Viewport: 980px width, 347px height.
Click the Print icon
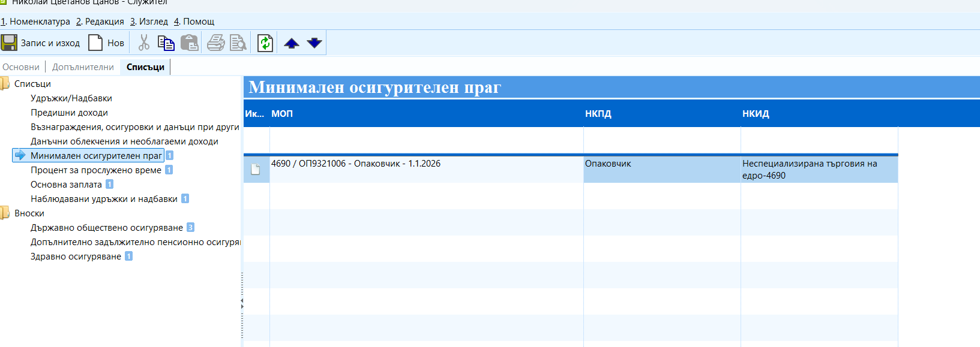tap(215, 43)
